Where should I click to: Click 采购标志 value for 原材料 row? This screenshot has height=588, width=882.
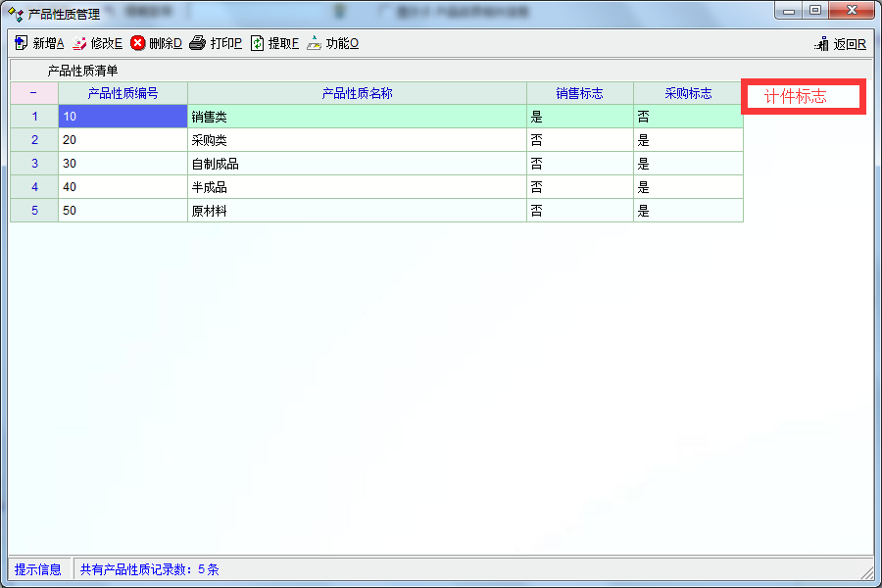pyautogui.click(x=688, y=211)
